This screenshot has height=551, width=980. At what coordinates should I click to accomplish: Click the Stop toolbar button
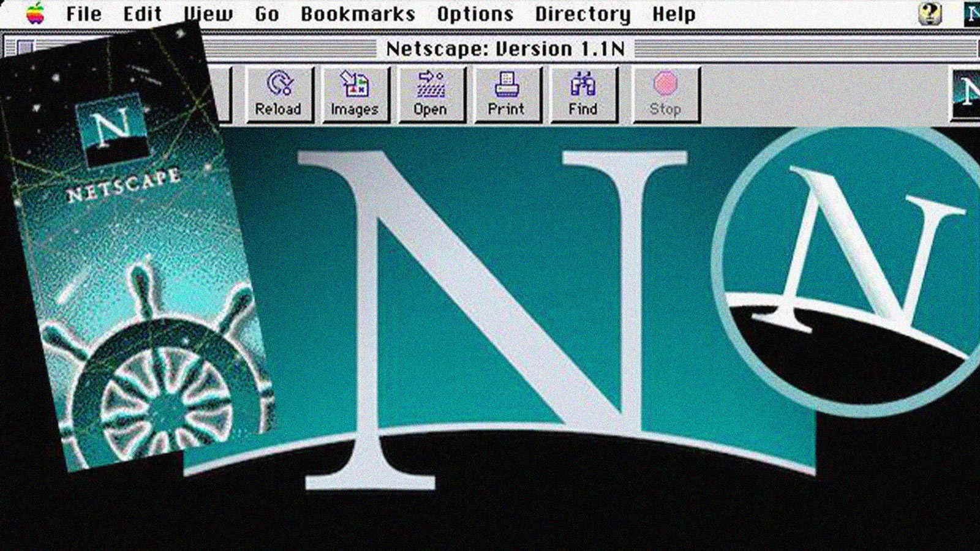click(x=666, y=94)
